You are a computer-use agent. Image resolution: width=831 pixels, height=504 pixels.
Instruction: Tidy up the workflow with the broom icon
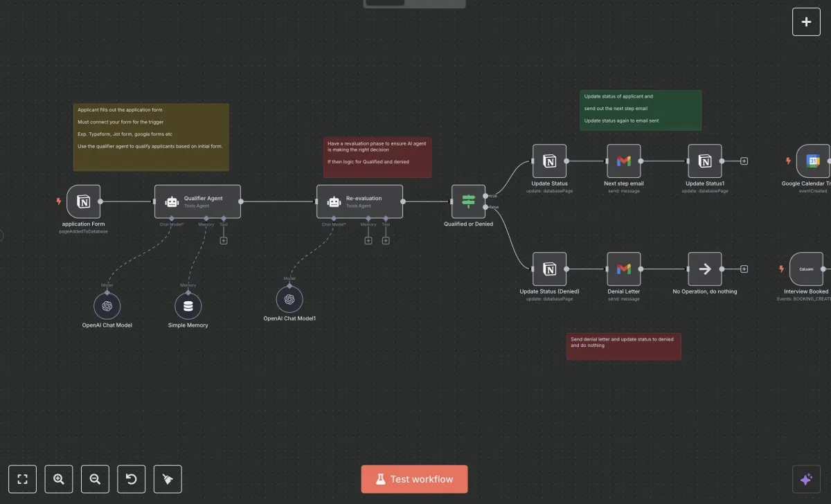pos(168,479)
